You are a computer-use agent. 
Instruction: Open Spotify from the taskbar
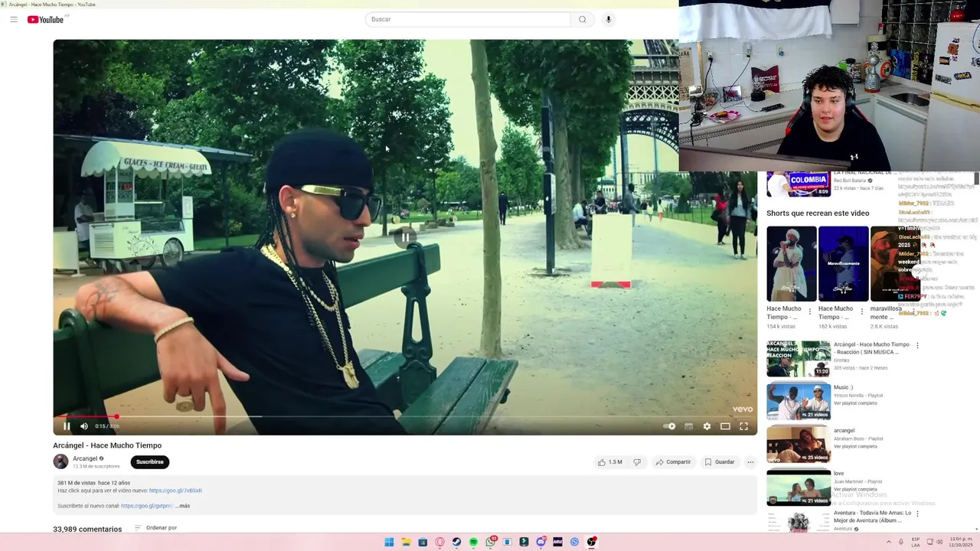coord(473,542)
